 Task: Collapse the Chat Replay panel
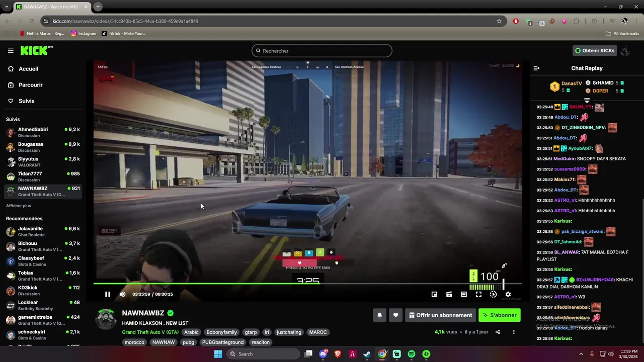536,68
